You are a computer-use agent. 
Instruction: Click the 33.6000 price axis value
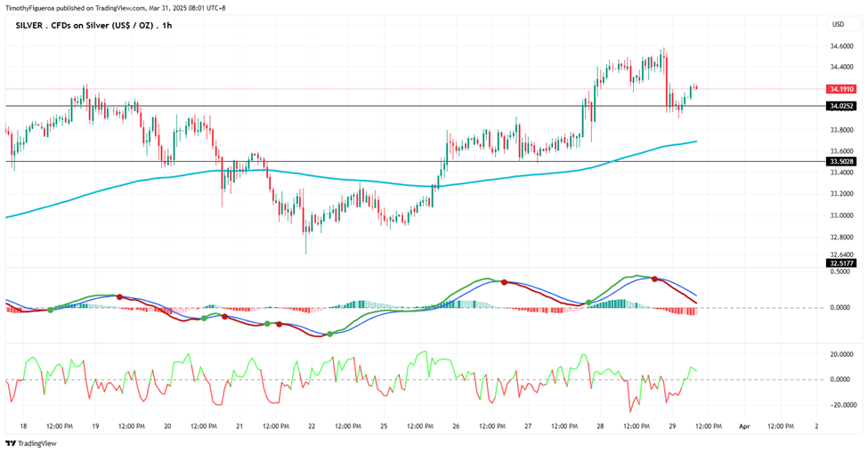tap(841, 151)
